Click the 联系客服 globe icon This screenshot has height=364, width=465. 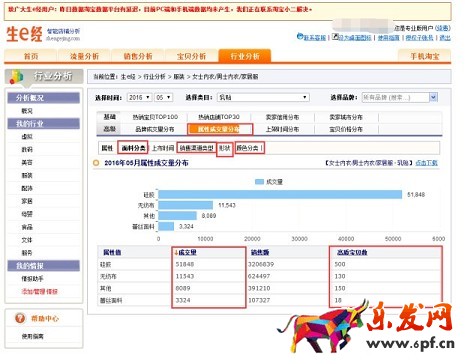click(x=300, y=36)
